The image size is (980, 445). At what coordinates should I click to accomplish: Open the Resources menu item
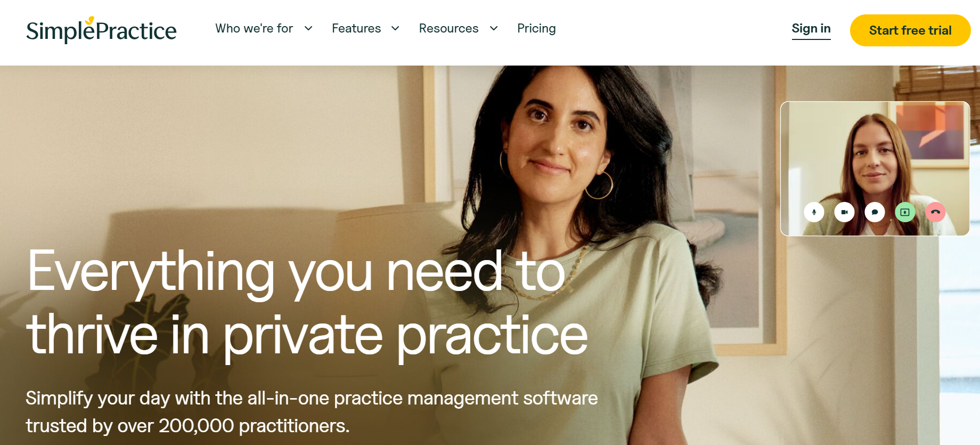click(448, 28)
